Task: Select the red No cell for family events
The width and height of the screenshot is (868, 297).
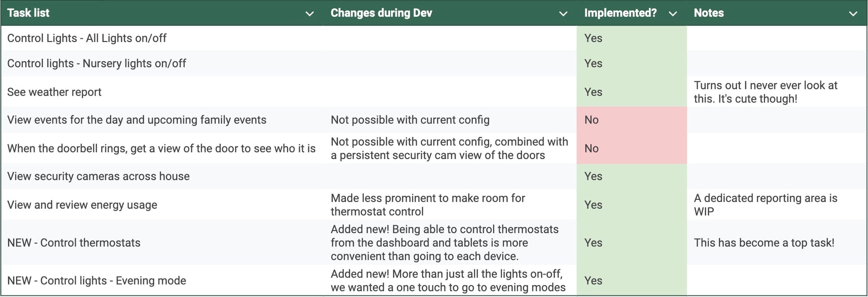Action: [x=631, y=120]
